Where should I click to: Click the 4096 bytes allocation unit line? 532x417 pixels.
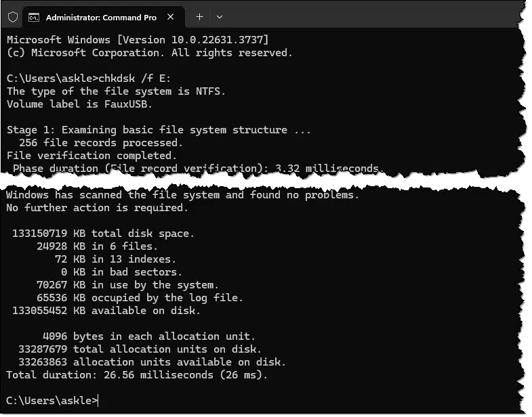[148, 336]
